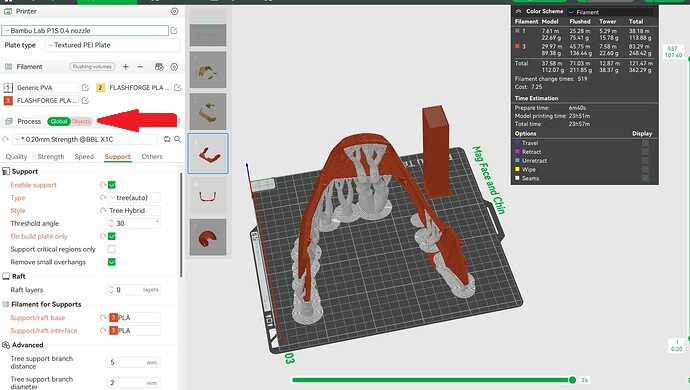The image size is (690, 390).
Task: Choose Support/raft interface filament dropdown
Action: 134,330
